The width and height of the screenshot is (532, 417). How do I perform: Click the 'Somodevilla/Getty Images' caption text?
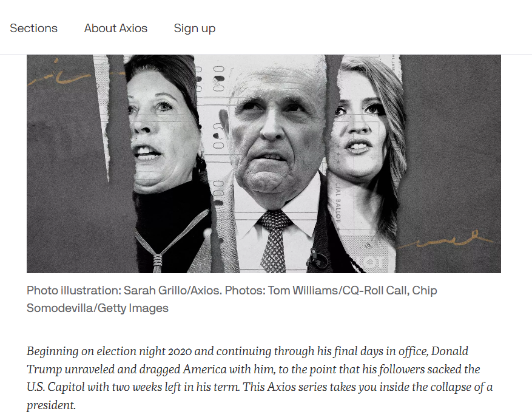[98, 308]
